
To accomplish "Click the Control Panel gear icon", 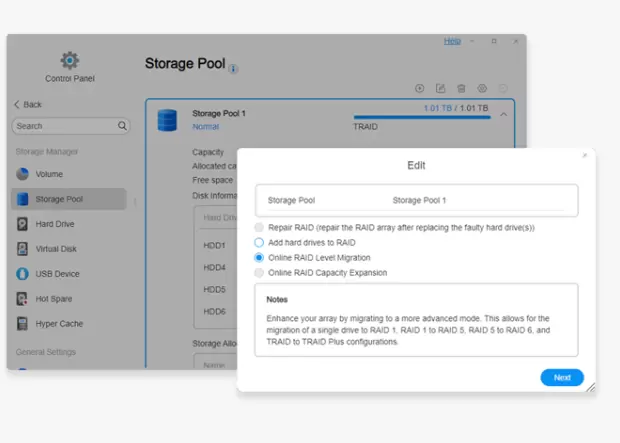I will click(70, 60).
